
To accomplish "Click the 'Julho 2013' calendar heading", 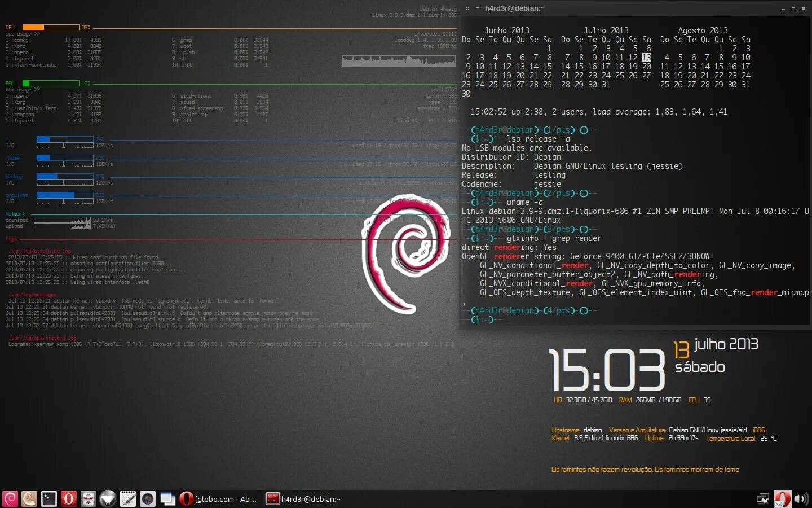I will [x=606, y=30].
